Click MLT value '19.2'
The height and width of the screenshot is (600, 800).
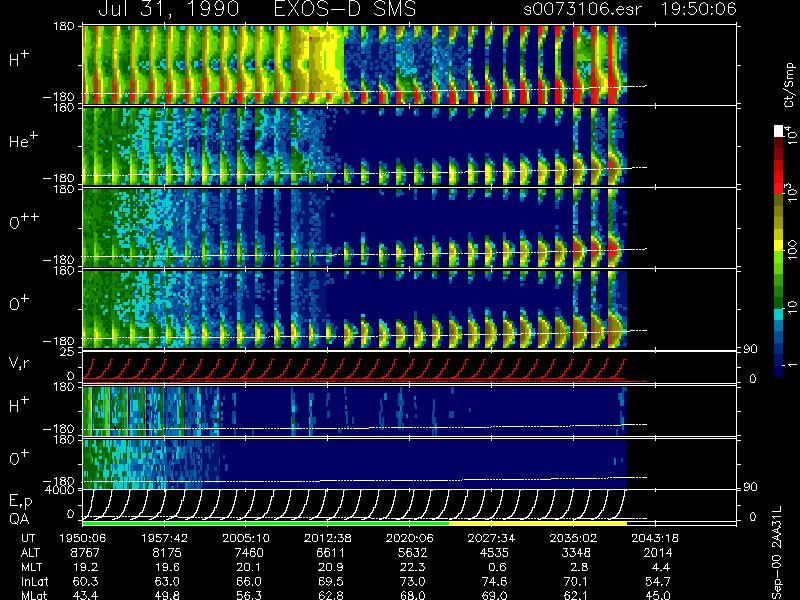(x=86, y=567)
